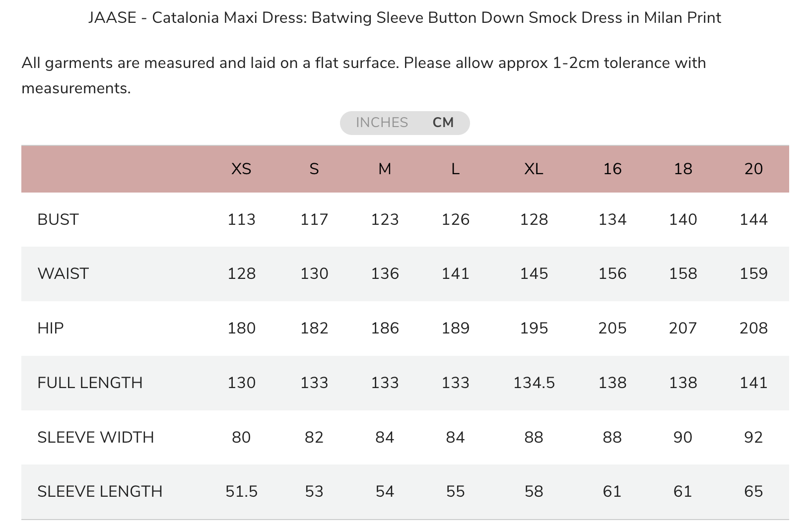The height and width of the screenshot is (528, 812).
Task: Click waist value 136 for size M
Action: (x=385, y=273)
